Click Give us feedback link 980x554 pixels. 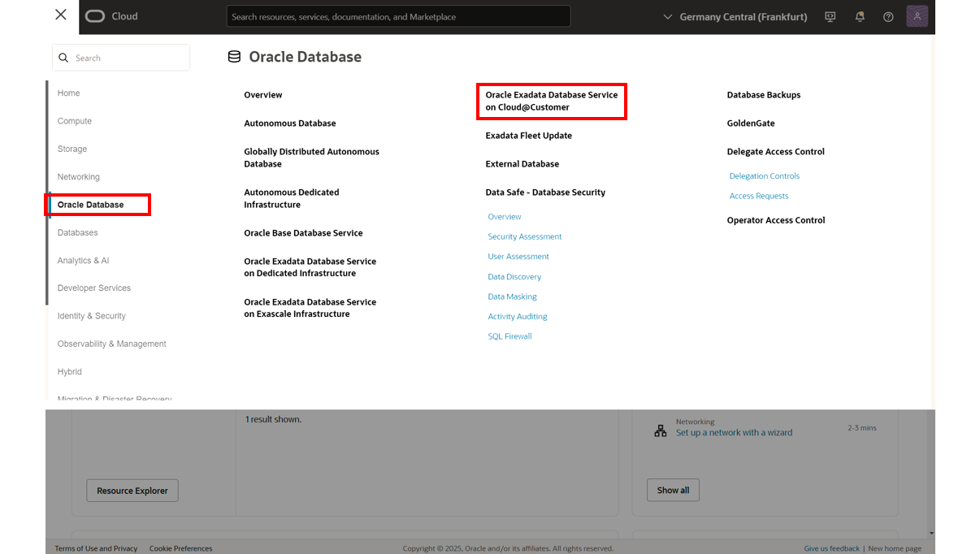coord(831,548)
